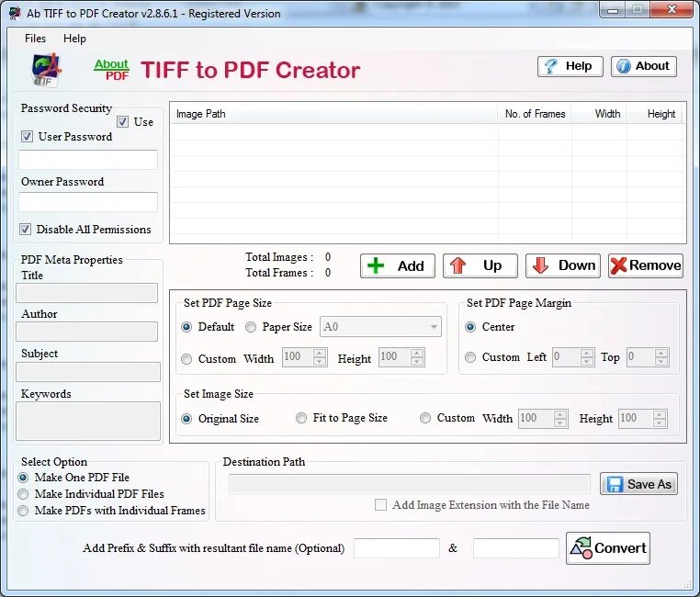Viewport: 700px width, 597px height.
Task: Open the About info button
Action: click(x=644, y=66)
